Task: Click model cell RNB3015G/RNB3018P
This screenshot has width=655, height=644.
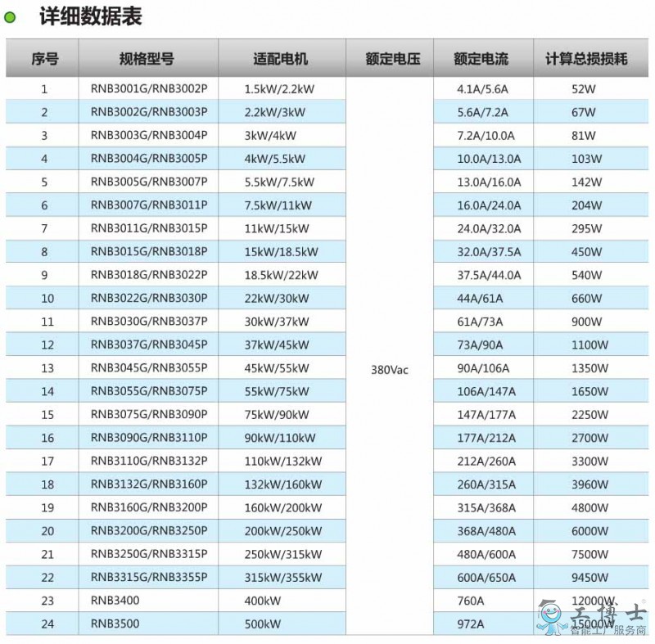Action: coord(149,252)
